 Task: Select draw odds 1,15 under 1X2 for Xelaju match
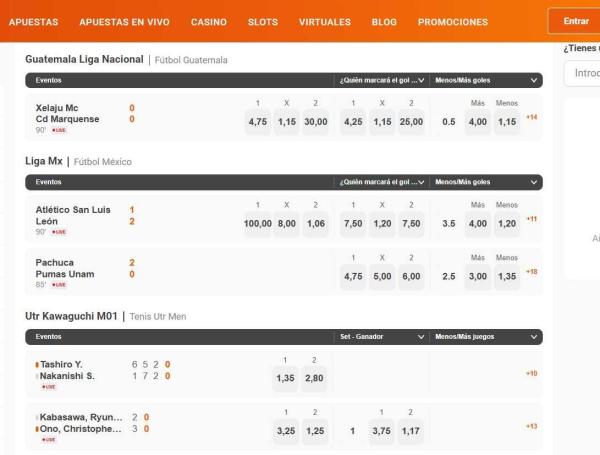(x=287, y=122)
